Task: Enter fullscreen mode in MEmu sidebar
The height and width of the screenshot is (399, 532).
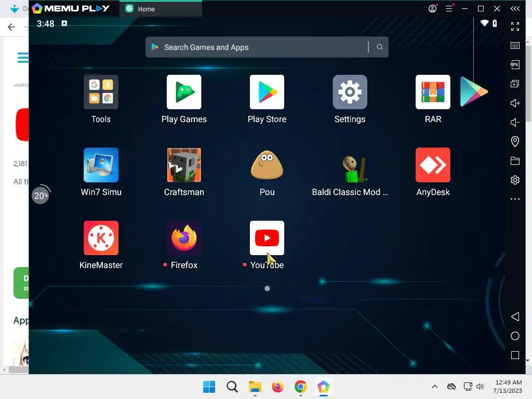Action: point(515,26)
